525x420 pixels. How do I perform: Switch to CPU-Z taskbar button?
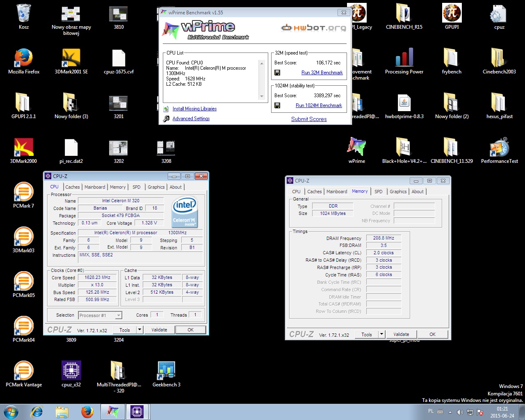[137, 412]
